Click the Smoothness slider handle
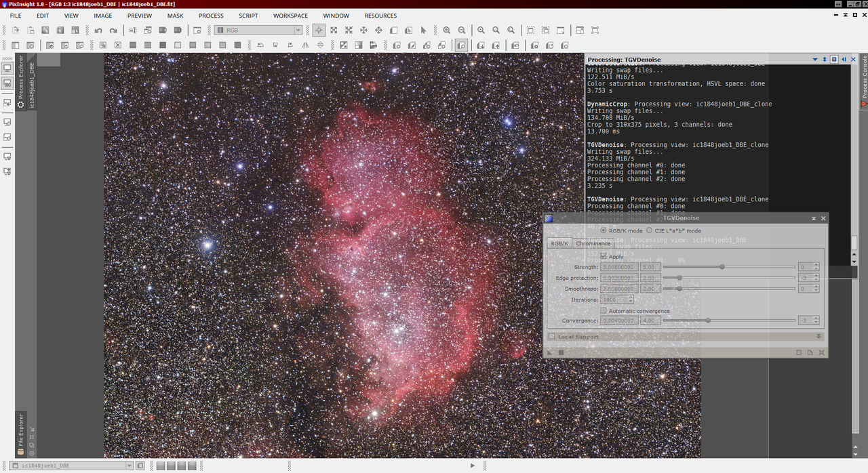Image resolution: width=868 pixels, height=473 pixels. coord(679,289)
